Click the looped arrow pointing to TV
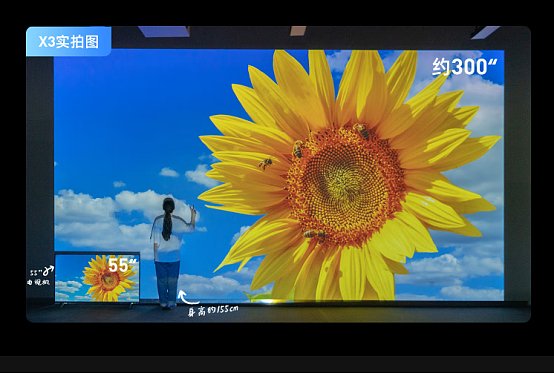 click(48, 271)
